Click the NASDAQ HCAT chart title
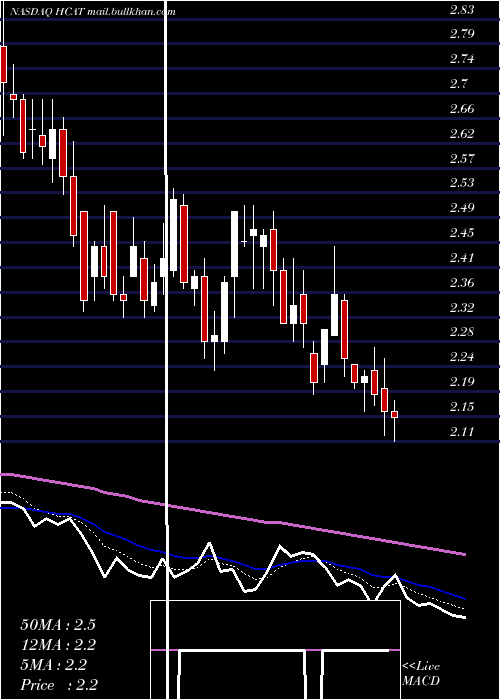Viewport: 500px width, 700px height. click(x=92, y=12)
